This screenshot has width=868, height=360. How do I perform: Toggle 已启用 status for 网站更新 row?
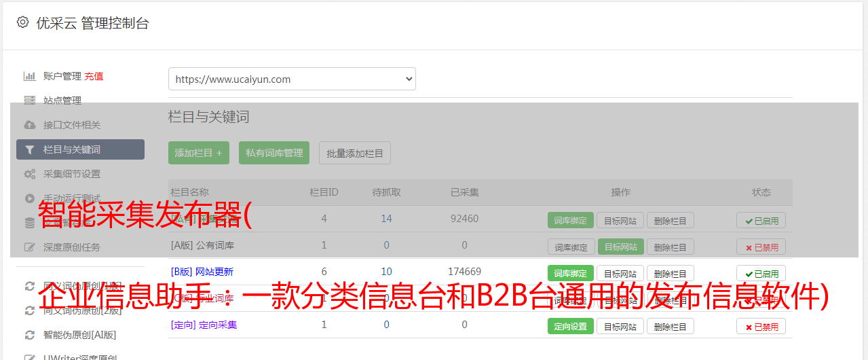(761, 273)
